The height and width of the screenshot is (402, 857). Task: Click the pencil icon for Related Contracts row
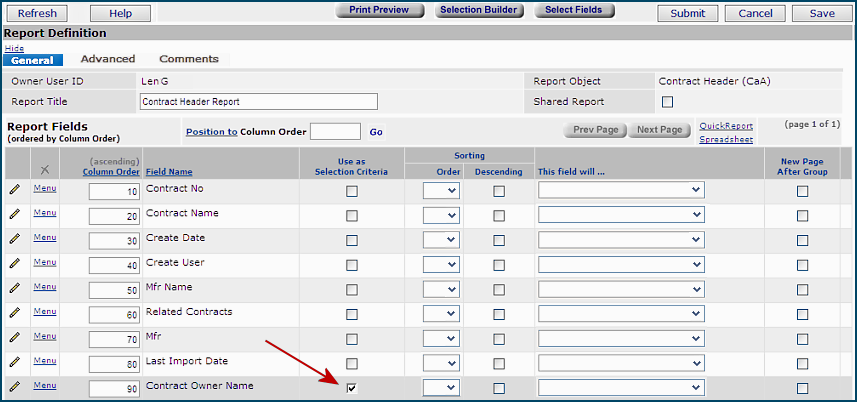(x=15, y=313)
